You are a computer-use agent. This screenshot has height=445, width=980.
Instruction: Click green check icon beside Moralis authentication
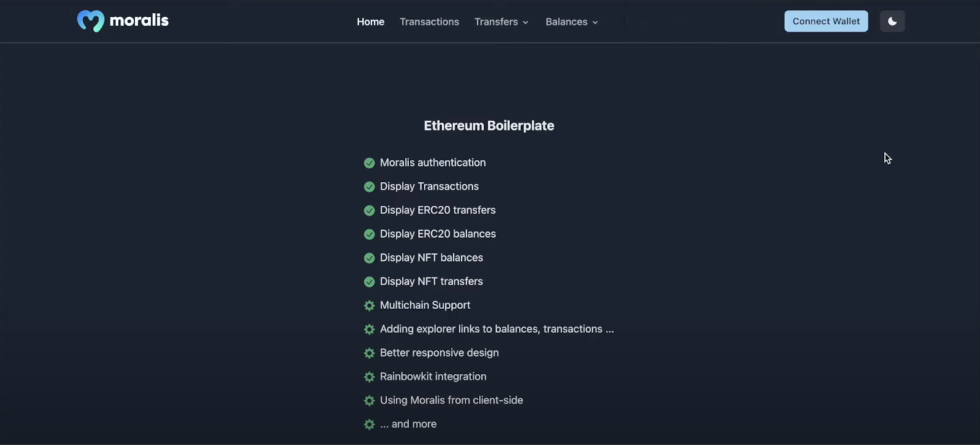tap(369, 163)
